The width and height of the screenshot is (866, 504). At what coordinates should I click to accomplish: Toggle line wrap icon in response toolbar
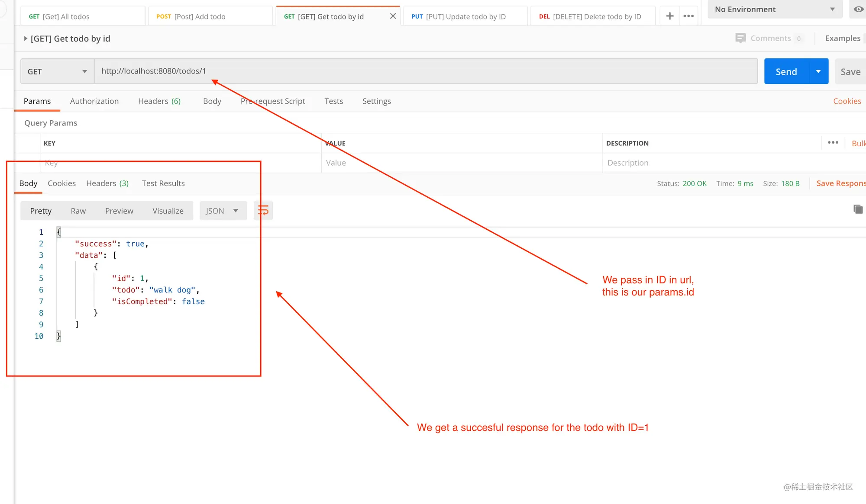pyautogui.click(x=263, y=211)
